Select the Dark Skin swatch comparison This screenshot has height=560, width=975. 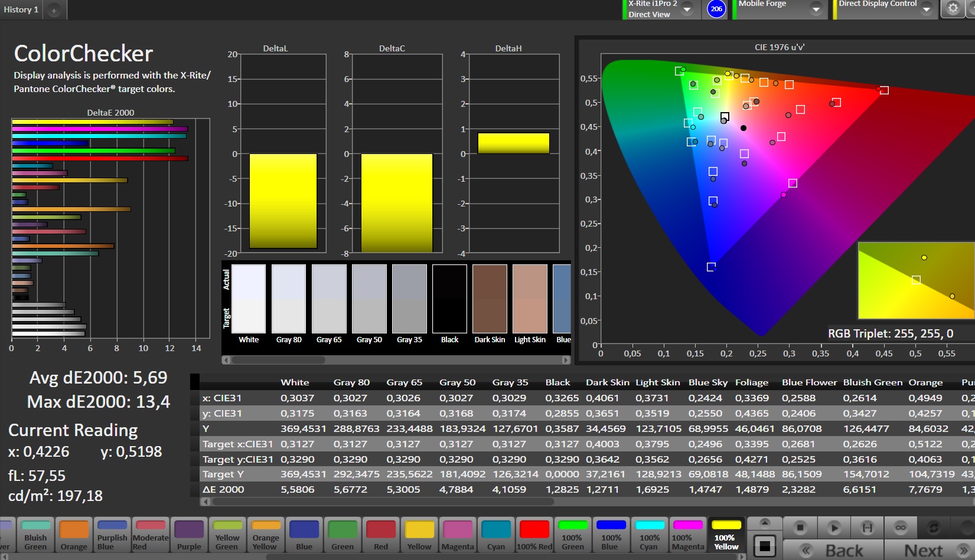[490, 300]
